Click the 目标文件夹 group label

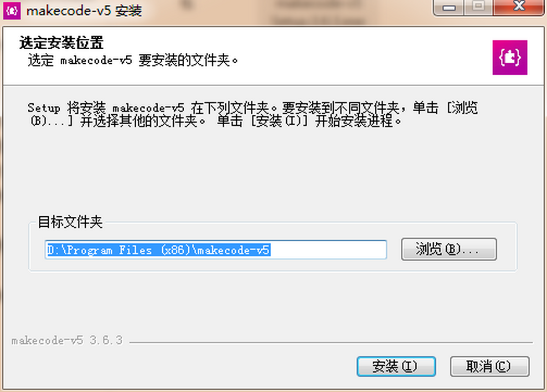(70, 222)
